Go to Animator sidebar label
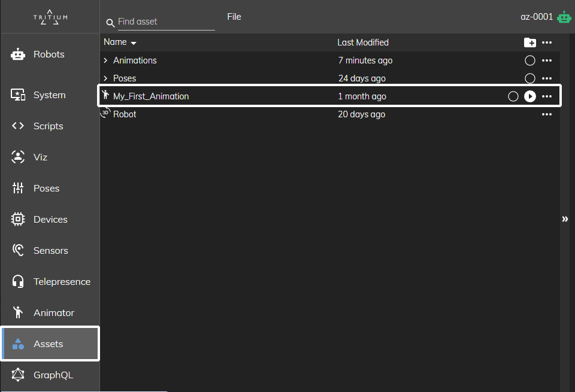 click(54, 312)
